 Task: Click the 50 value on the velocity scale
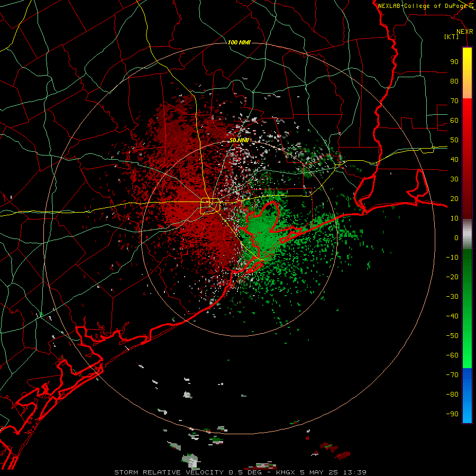454,140
